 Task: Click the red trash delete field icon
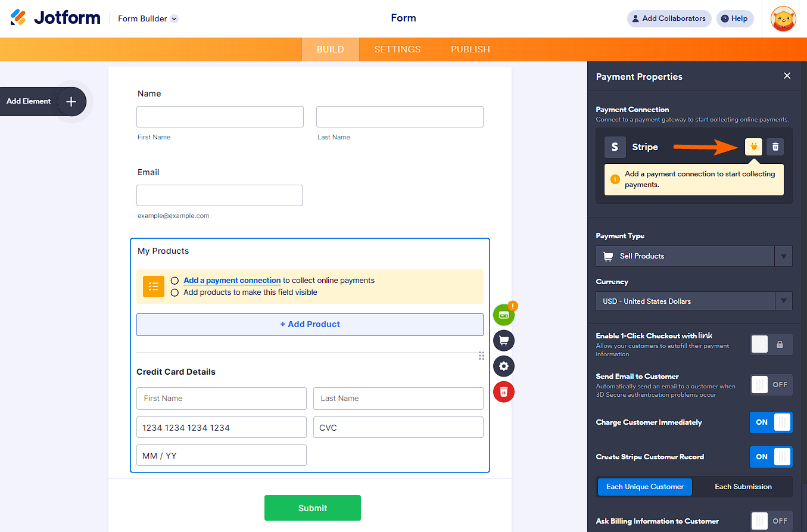tap(504, 392)
